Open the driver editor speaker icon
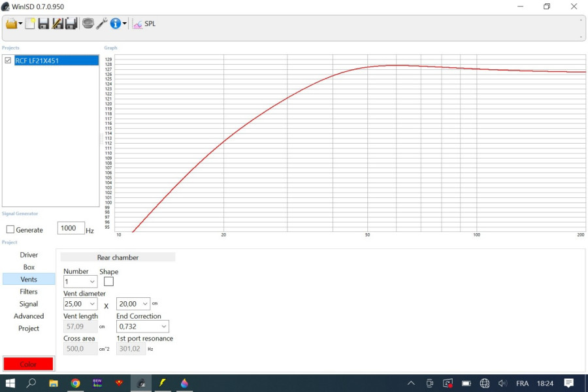Image resolution: width=588 pixels, height=392 pixels. coord(88,24)
